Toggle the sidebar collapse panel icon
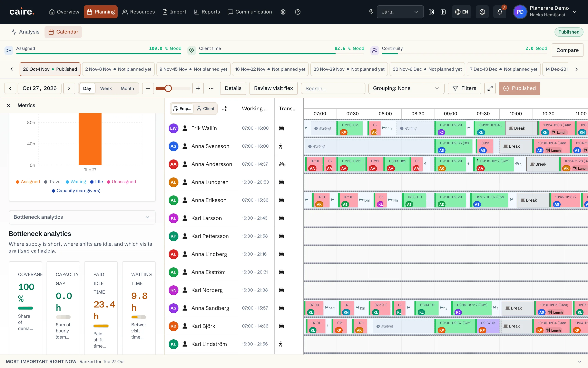The height and width of the screenshot is (368, 588). tap(443, 12)
